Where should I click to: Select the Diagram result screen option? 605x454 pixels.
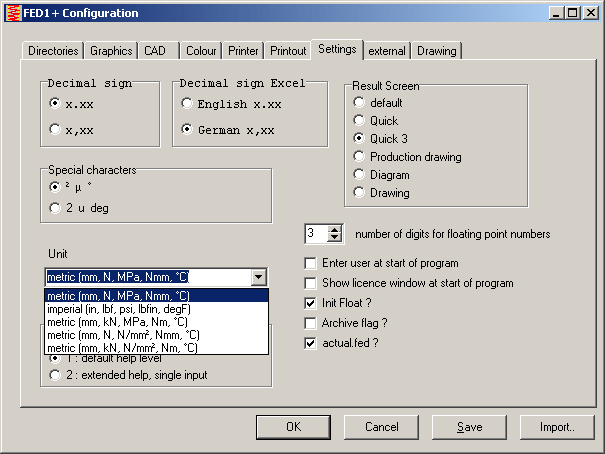pyautogui.click(x=359, y=175)
